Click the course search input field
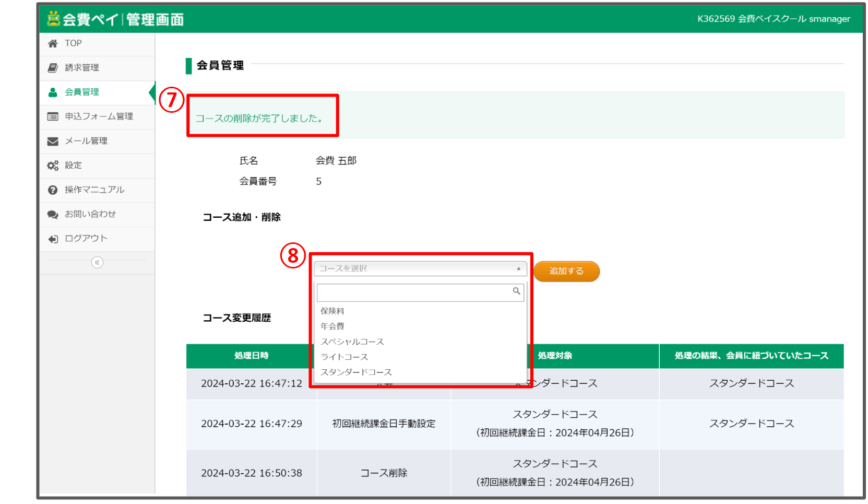868x504 pixels. (414, 292)
